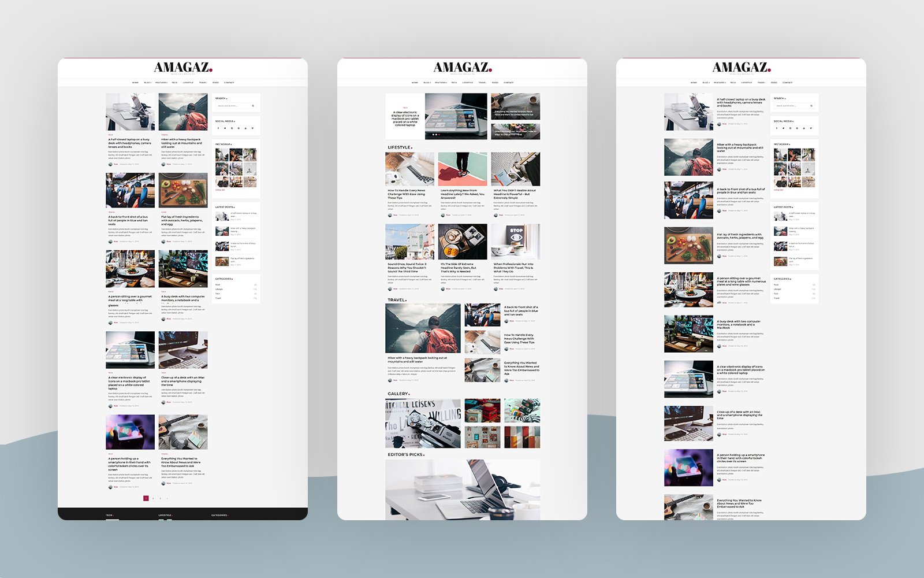Open smartphone with colorful bokeh thumbnail, right preview
This screenshot has width=924, height=578.
click(x=688, y=468)
